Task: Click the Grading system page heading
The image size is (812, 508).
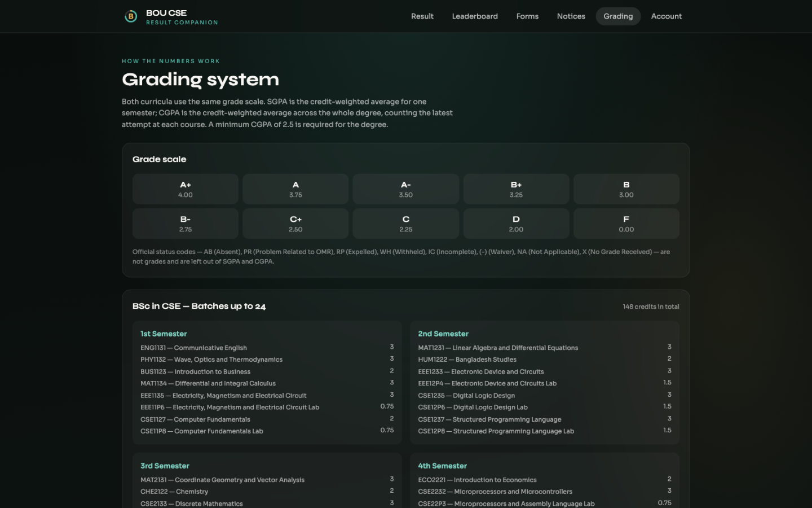Action: (200, 80)
